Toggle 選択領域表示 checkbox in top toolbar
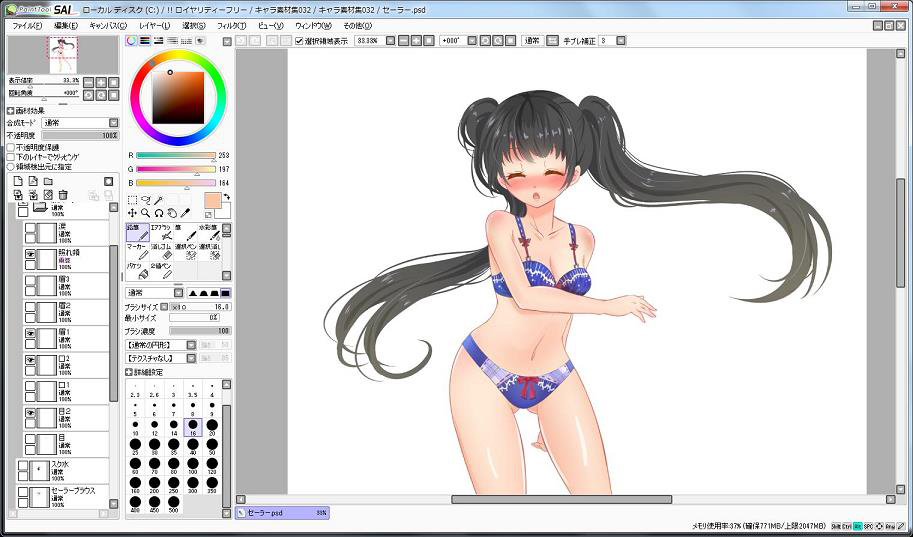The height and width of the screenshot is (537, 913). tap(300, 41)
